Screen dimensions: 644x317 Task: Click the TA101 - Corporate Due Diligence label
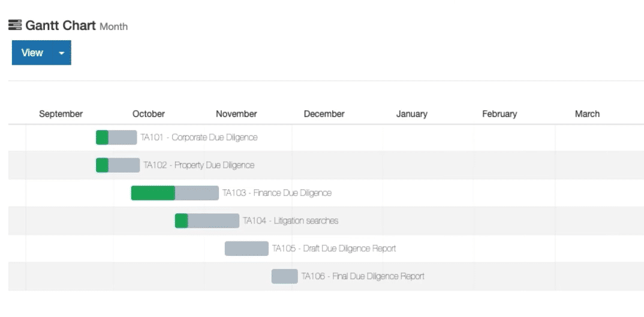coord(199,137)
